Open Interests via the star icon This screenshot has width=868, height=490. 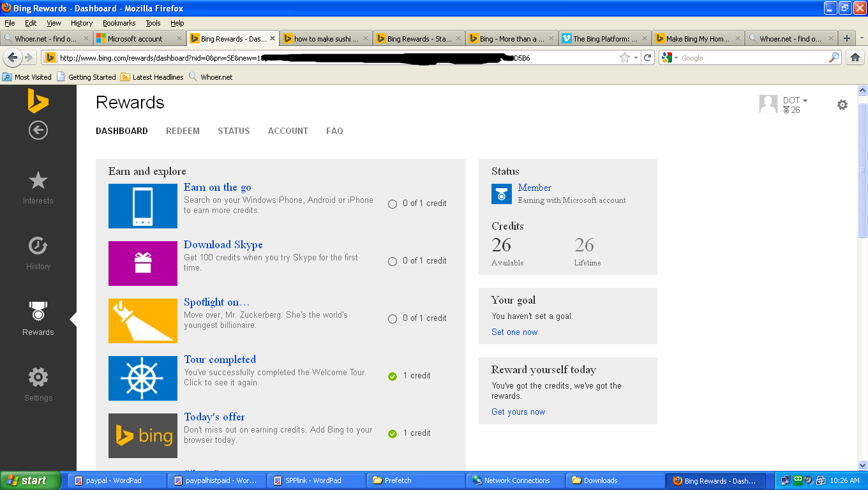click(38, 181)
